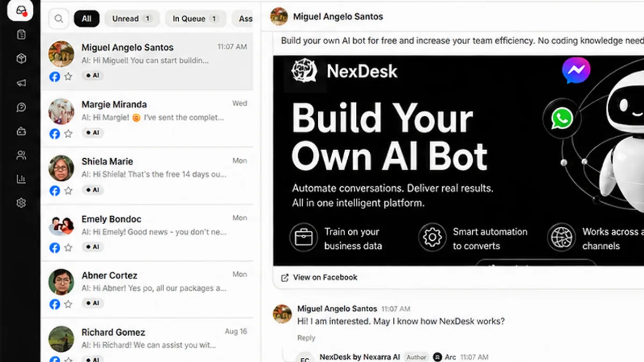The width and height of the screenshot is (644, 362).
Task: Open the chat bubble sidebar icon
Action: [21, 107]
